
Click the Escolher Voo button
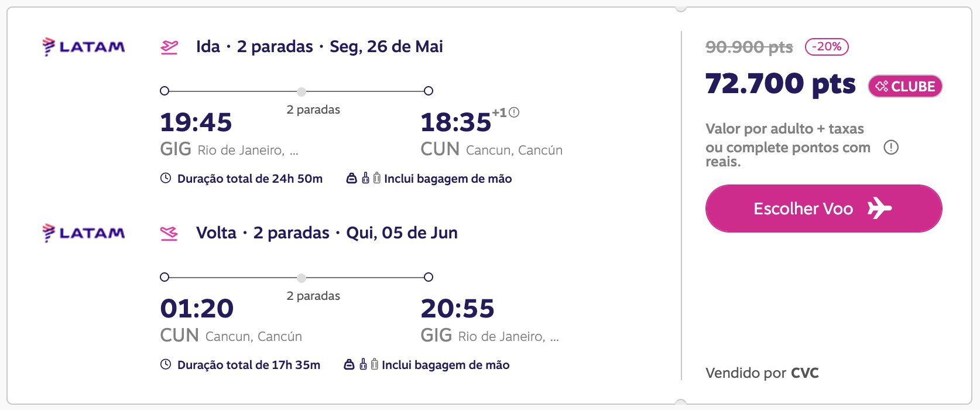pyautogui.click(x=824, y=209)
